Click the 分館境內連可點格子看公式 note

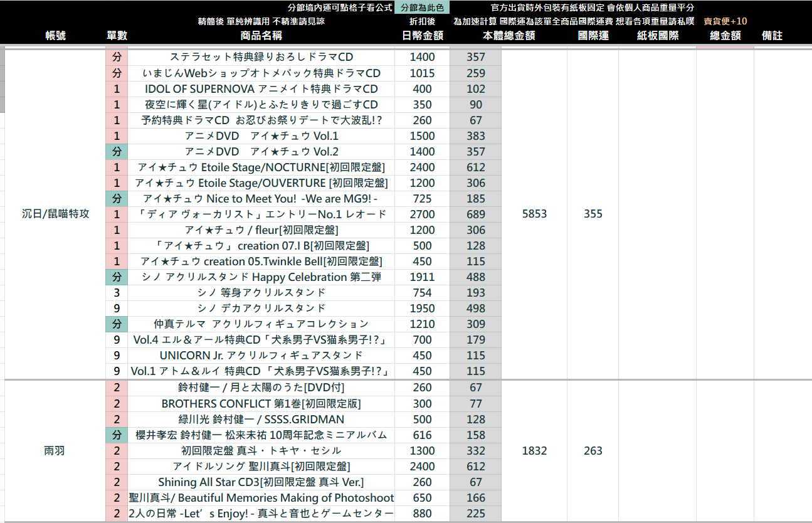tap(339, 8)
